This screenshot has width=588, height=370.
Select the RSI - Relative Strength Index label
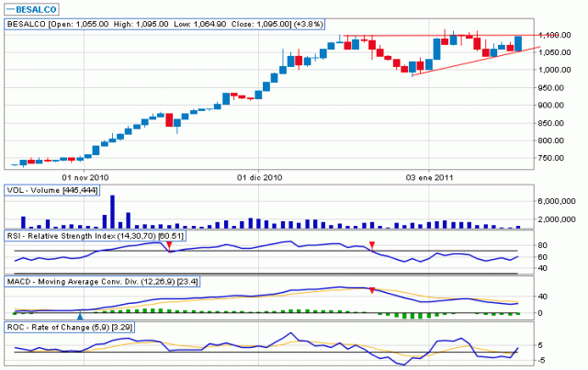(96, 236)
